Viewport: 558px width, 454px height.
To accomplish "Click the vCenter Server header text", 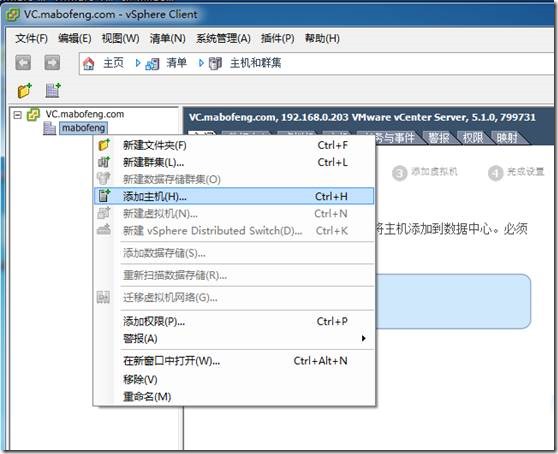I will (x=362, y=117).
